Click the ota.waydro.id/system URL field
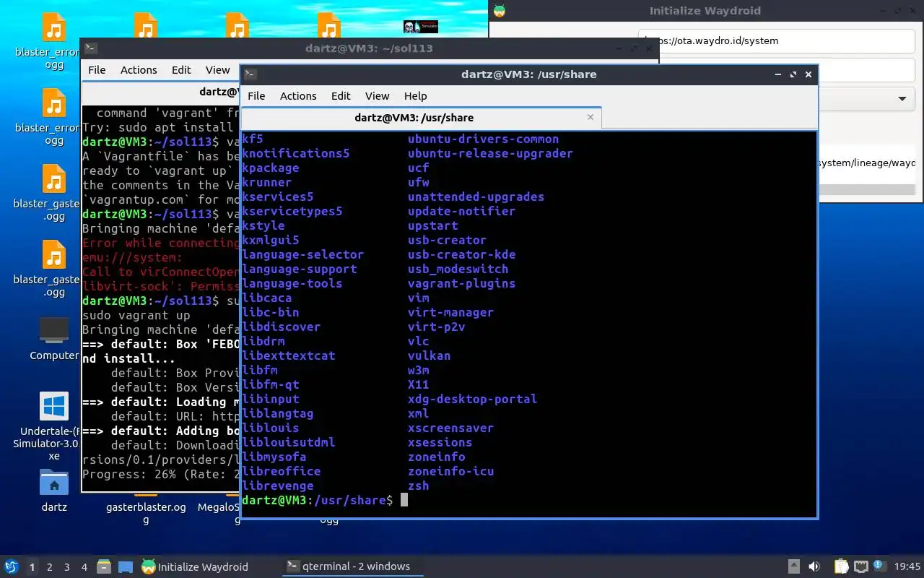Screen dimensions: 924x578 pos(777,41)
